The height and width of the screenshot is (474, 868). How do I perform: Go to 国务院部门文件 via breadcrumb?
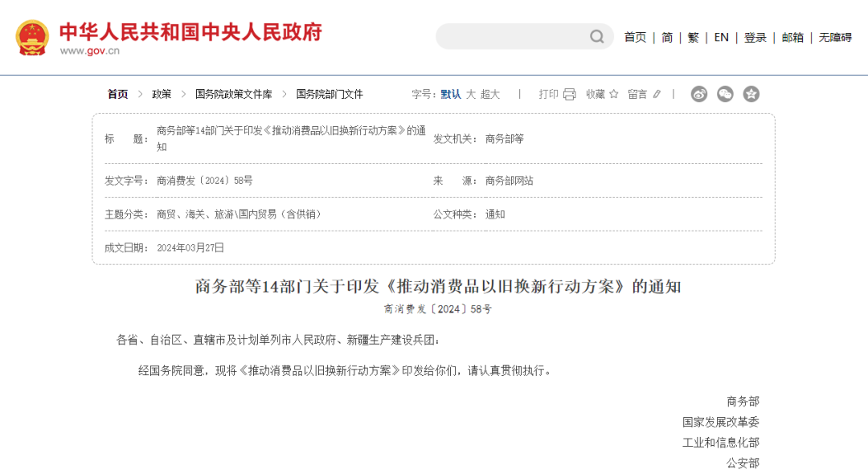pyautogui.click(x=328, y=94)
